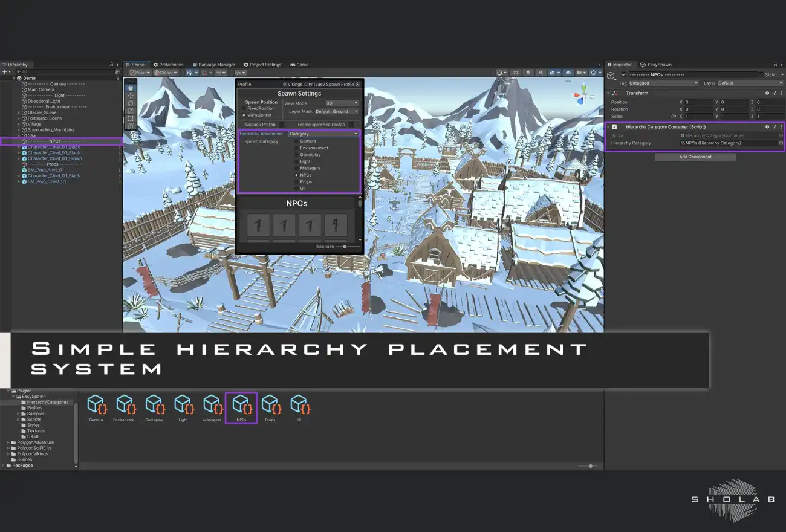Open the Environement hierarchy category asset
The image size is (786, 532).
[x=125, y=408]
